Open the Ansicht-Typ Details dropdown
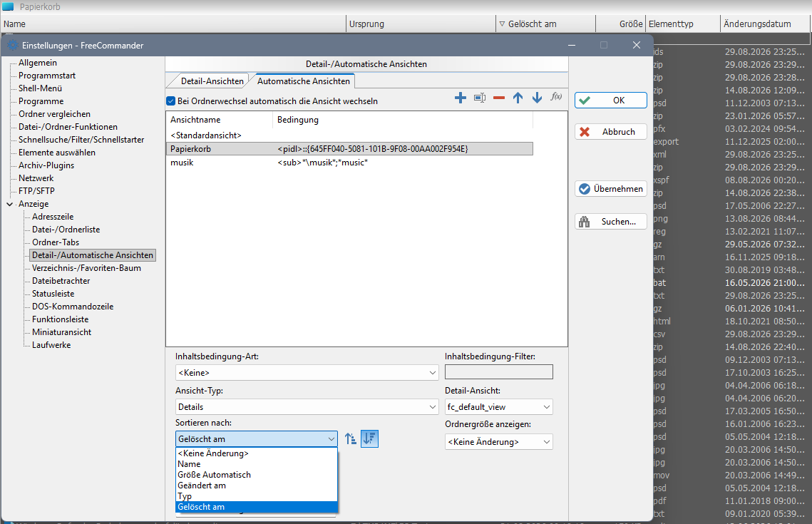 click(307, 407)
